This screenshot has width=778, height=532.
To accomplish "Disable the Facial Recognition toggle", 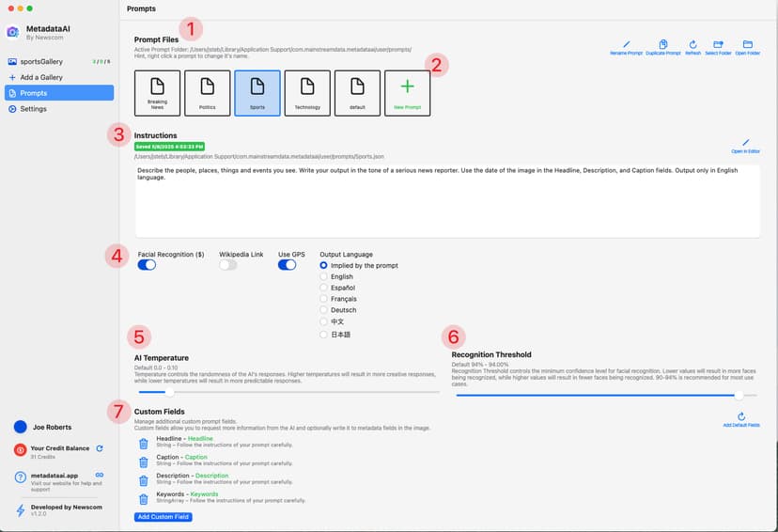I will point(147,265).
